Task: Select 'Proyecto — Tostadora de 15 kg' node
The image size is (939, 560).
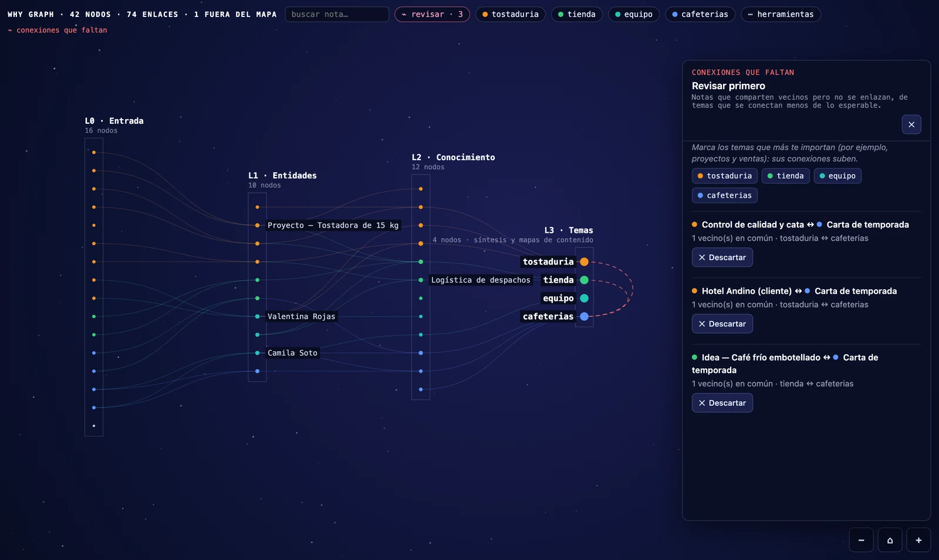Action: coord(257,225)
